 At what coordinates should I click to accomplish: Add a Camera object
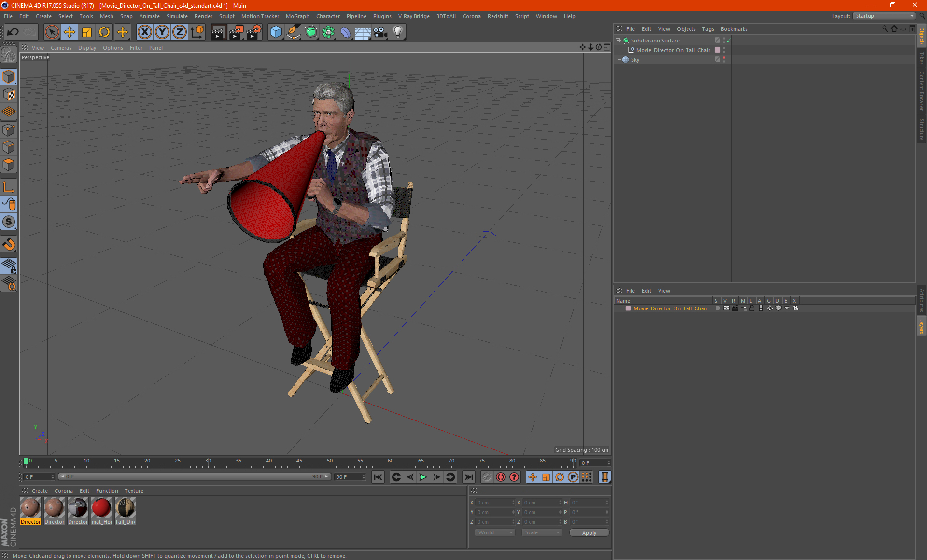click(380, 32)
